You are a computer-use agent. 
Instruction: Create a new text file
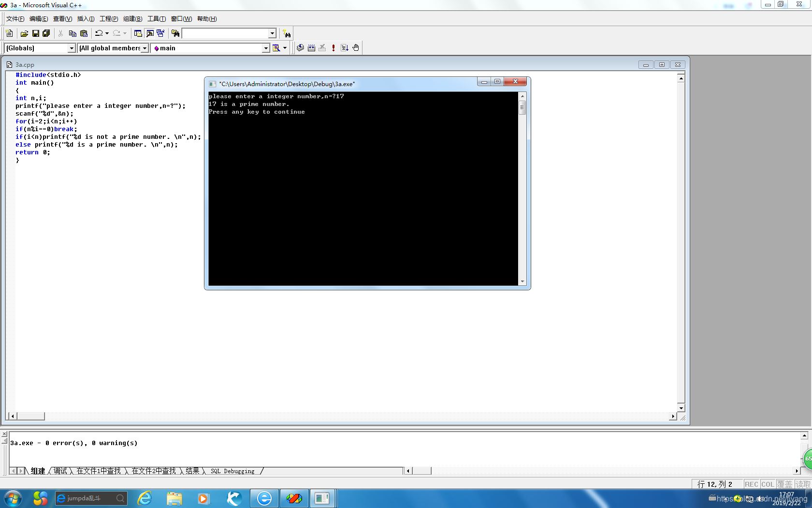click(x=9, y=33)
